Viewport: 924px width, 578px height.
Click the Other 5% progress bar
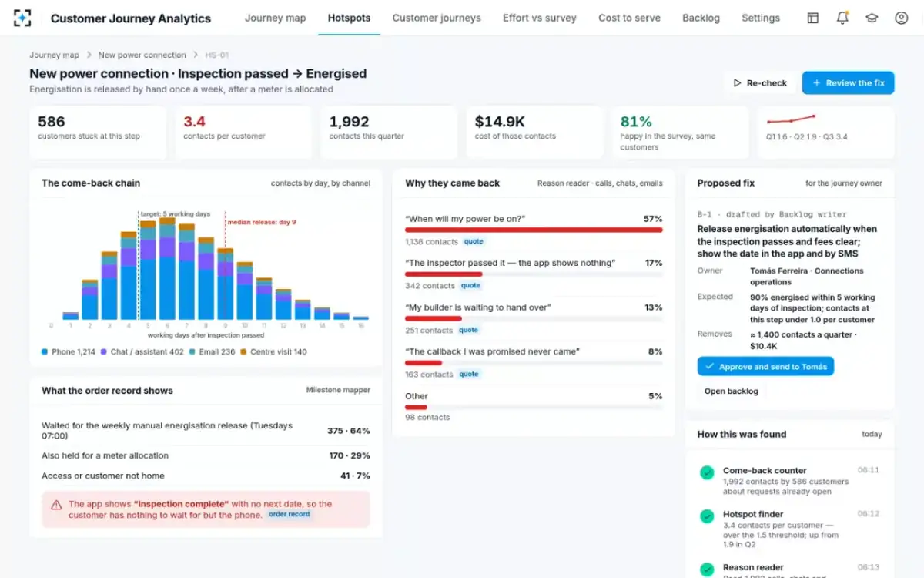pos(534,407)
